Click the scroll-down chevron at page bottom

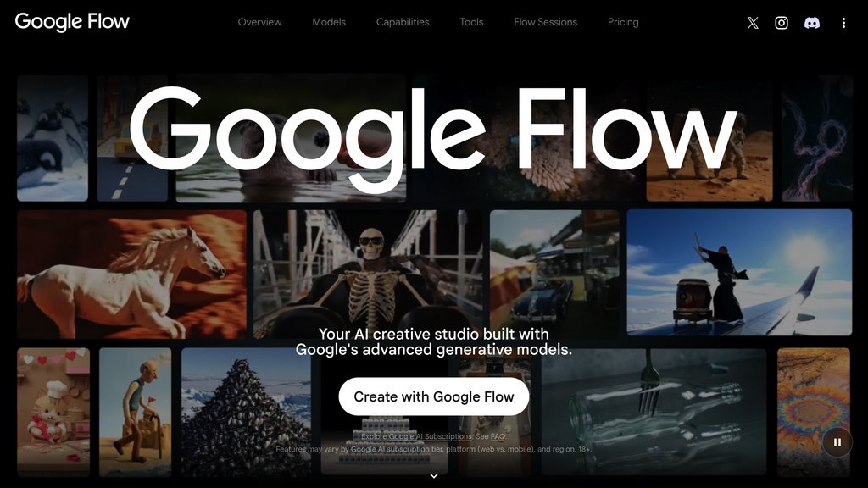pyautogui.click(x=434, y=476)
